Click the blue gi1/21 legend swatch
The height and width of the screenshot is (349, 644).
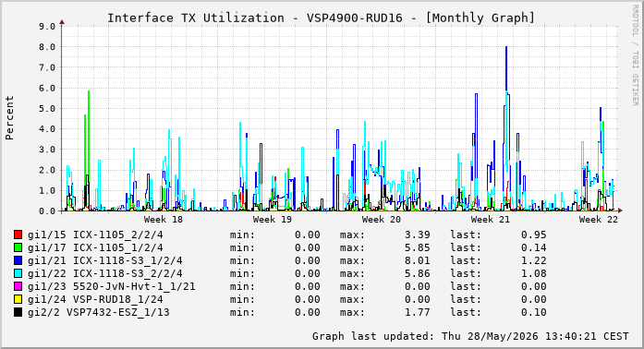coord(18,260)
